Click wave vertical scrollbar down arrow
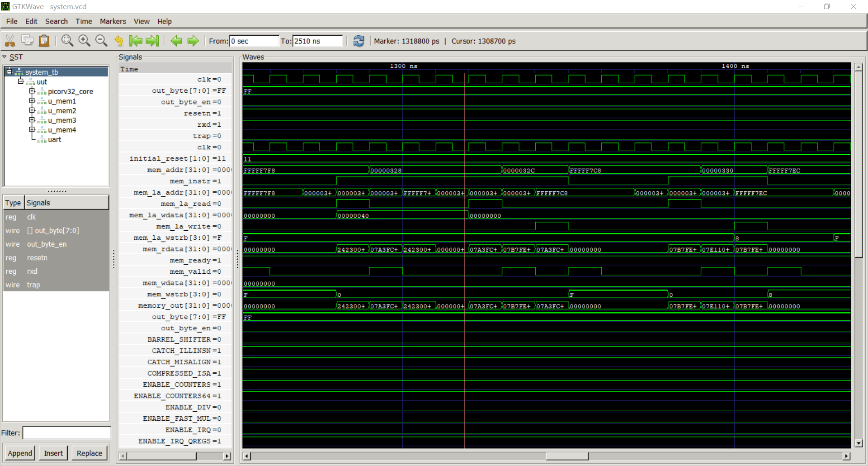868x466 pixels. point(859,443)
